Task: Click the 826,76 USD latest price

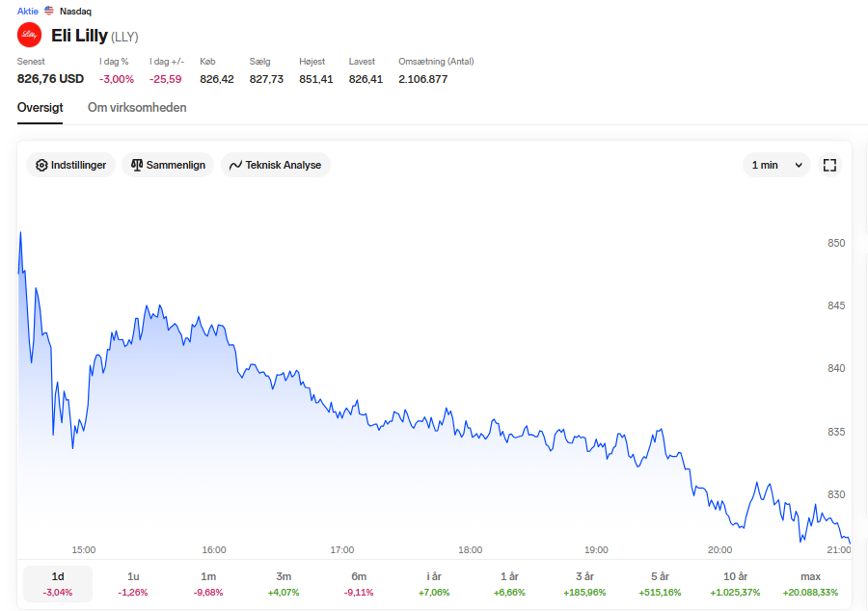Action: [50, 78]
